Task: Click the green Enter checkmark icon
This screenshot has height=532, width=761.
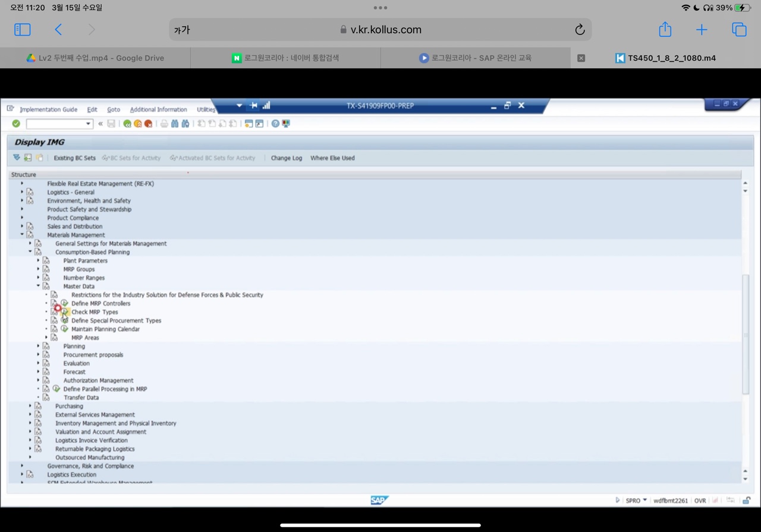Action: [16, 124]
